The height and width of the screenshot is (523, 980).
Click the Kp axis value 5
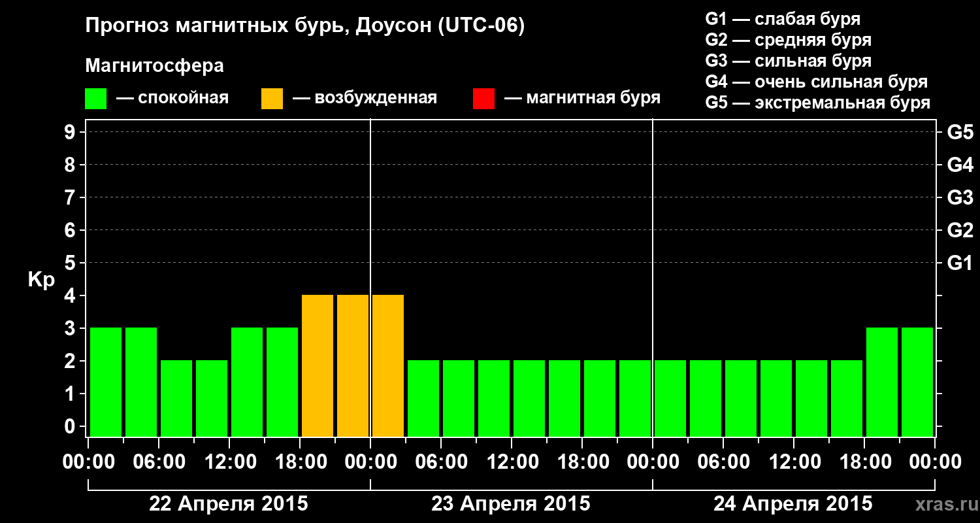point(71,263)
